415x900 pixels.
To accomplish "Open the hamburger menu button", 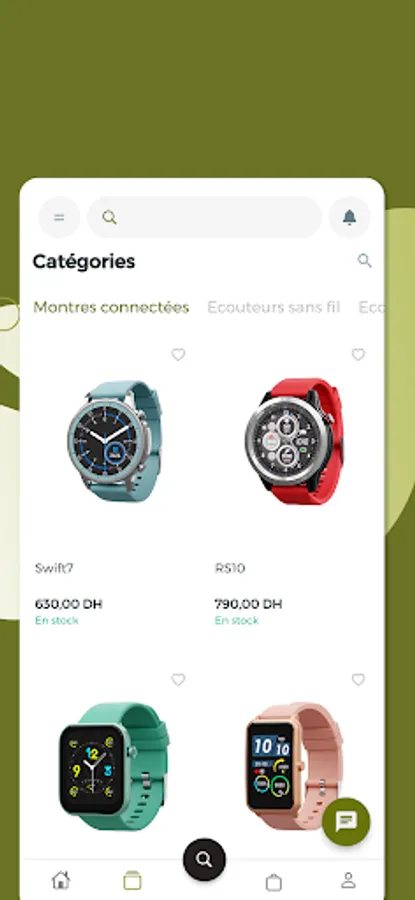I will [x=59, y=217].
